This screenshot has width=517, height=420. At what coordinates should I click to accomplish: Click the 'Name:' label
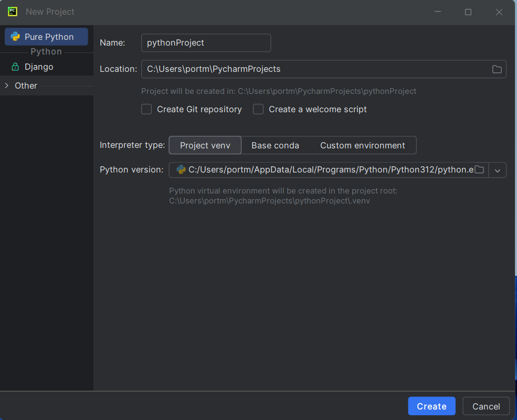(x=112, y=43)
